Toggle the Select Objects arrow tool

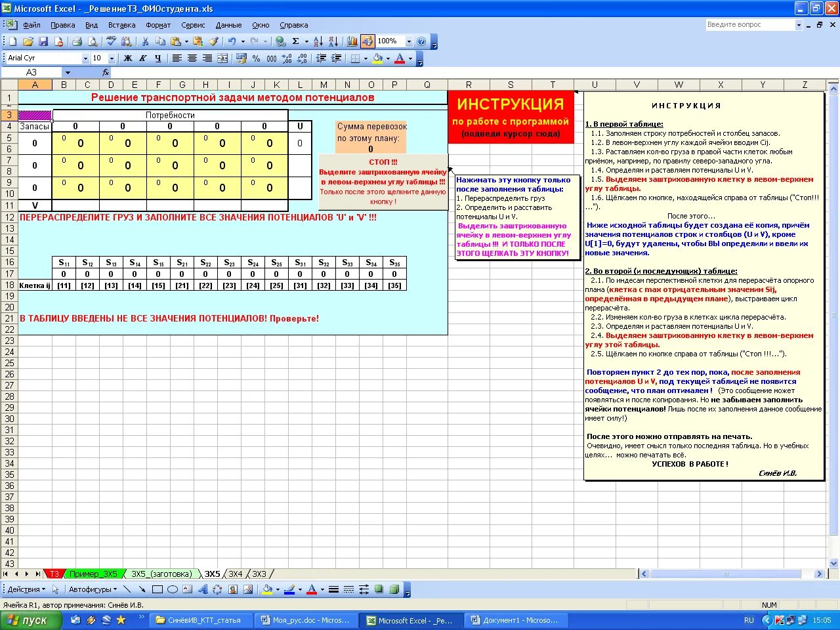[56, 589]
